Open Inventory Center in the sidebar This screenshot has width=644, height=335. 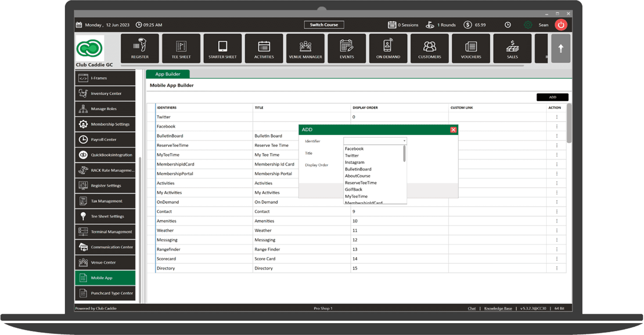pyautogui.click(x=105, y=93)
